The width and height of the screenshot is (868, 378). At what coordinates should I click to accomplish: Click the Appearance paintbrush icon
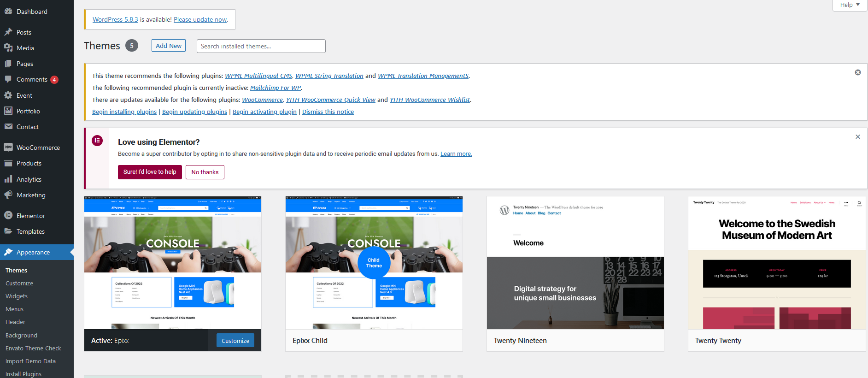(x=8, y=252)
